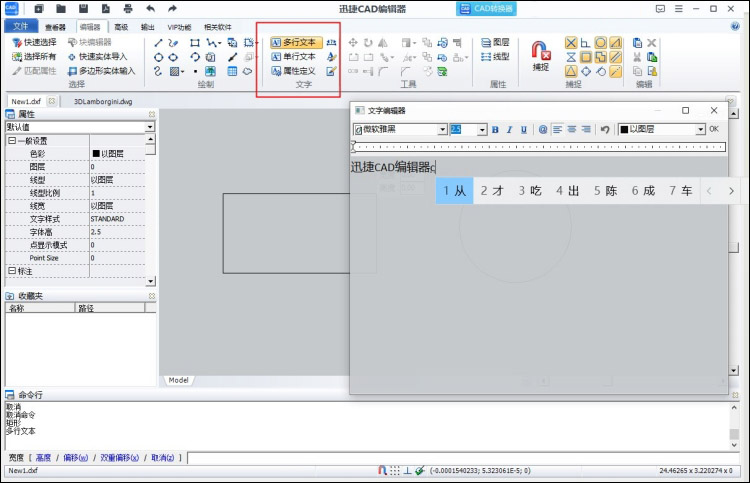Click the 高度 command line option link
This screenshot has width=750, height=483.
coord(43,458)
